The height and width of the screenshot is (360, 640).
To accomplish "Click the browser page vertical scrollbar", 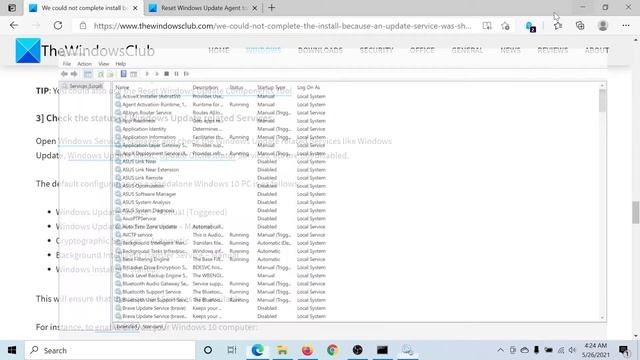I will [636, 212].
